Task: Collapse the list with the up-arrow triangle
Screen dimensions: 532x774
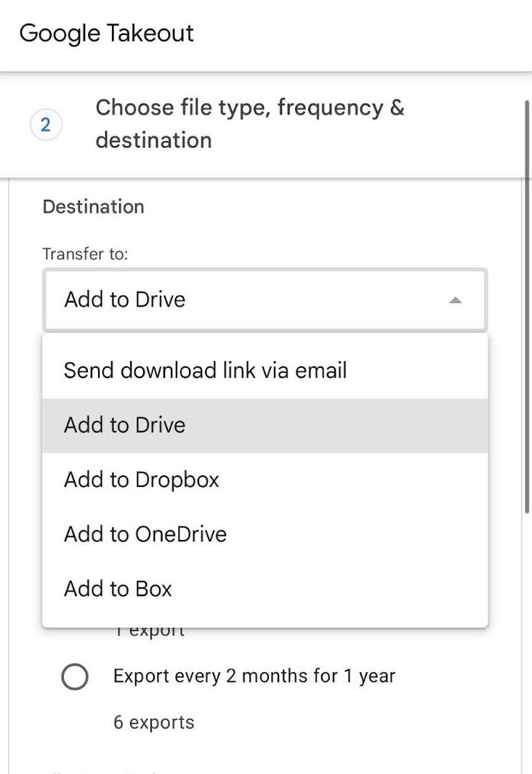Action: pos(455,300)
